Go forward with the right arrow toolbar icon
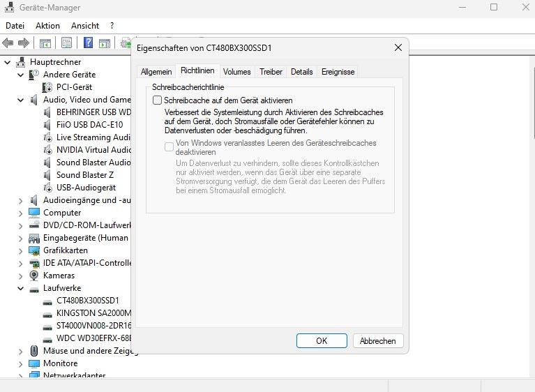 pos(24,43)
